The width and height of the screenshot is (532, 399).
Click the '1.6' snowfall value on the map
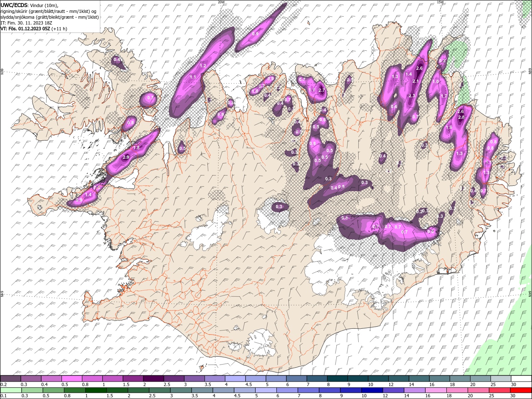tap(449, 128)
